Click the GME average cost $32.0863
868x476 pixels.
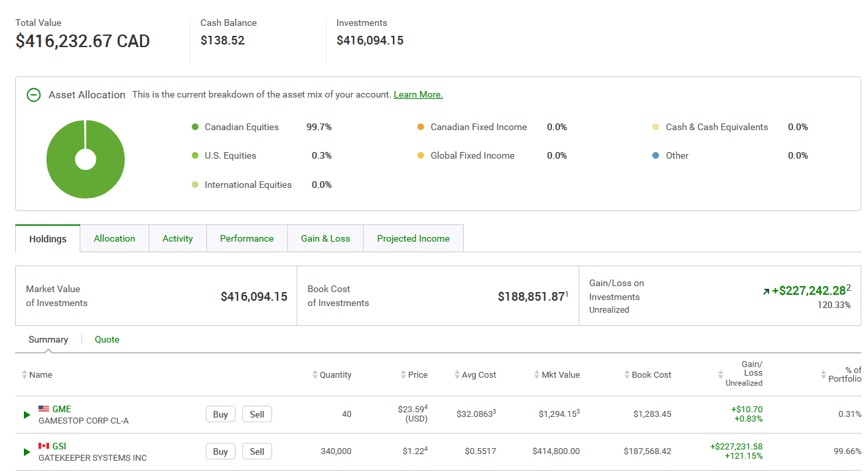pyautogui.click(x=474, y=414)
